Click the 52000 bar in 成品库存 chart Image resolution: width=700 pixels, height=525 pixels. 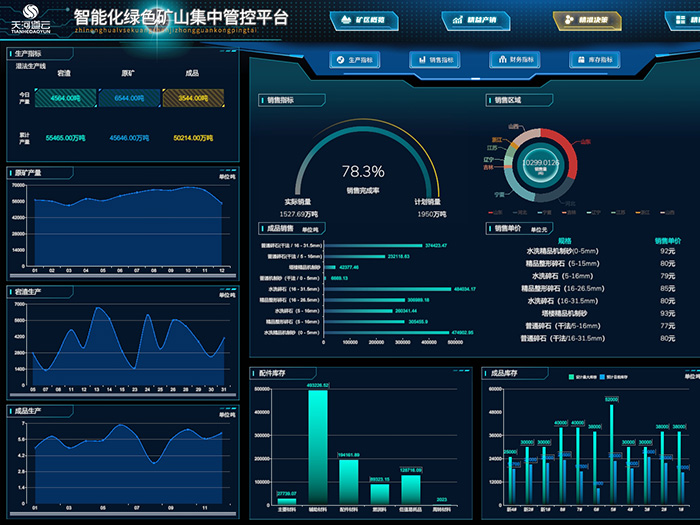(611, 454)
